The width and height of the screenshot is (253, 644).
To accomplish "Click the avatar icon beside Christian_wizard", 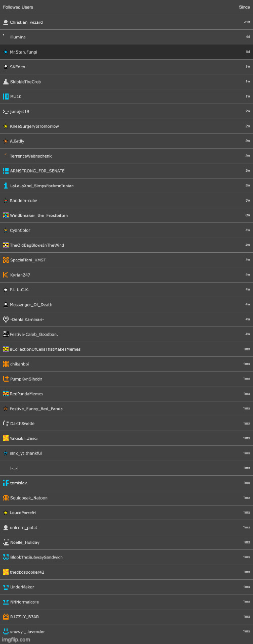I will [6, 22].
